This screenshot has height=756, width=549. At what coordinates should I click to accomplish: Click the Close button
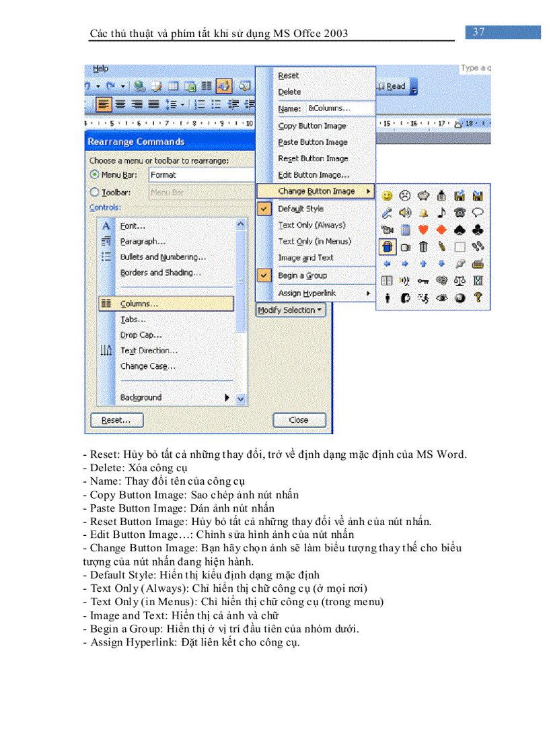[x=299, y=419]
